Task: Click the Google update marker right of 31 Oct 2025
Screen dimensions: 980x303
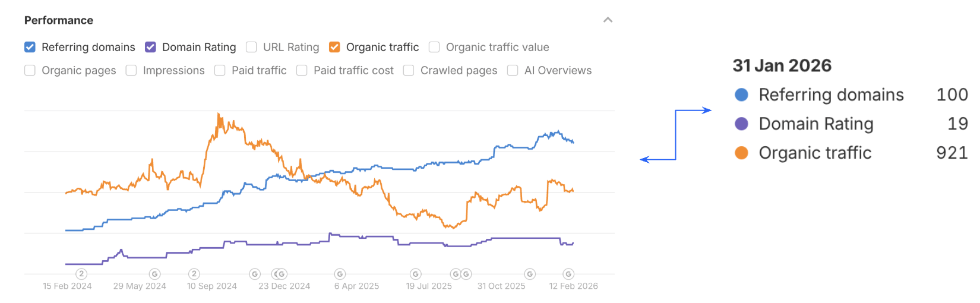Action: coord(530,274)
